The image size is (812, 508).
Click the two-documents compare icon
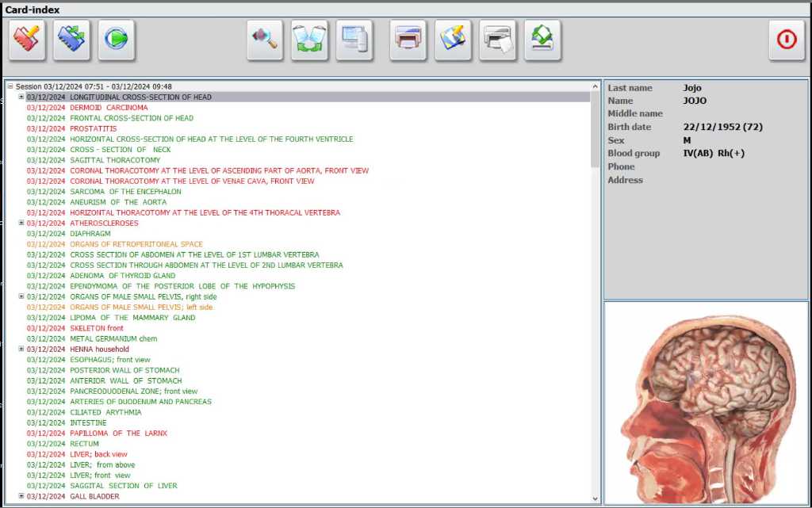pyautogui.click(x=310, y=40)
